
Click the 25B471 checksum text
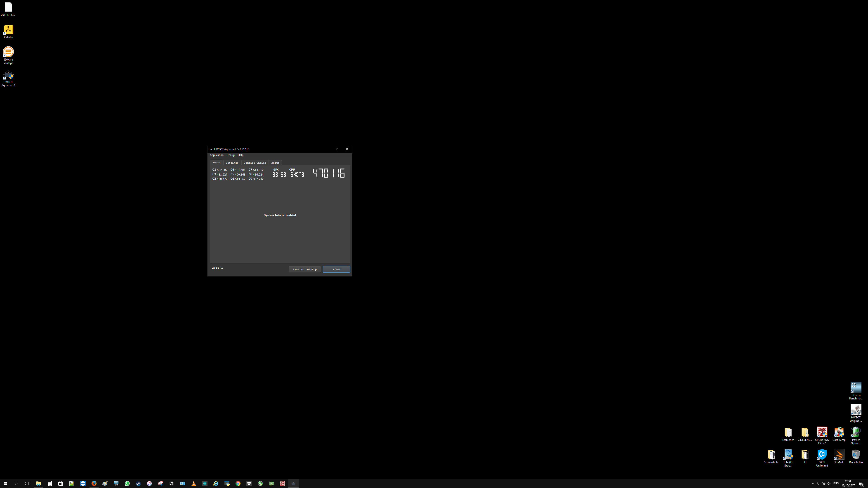[217, 268]
